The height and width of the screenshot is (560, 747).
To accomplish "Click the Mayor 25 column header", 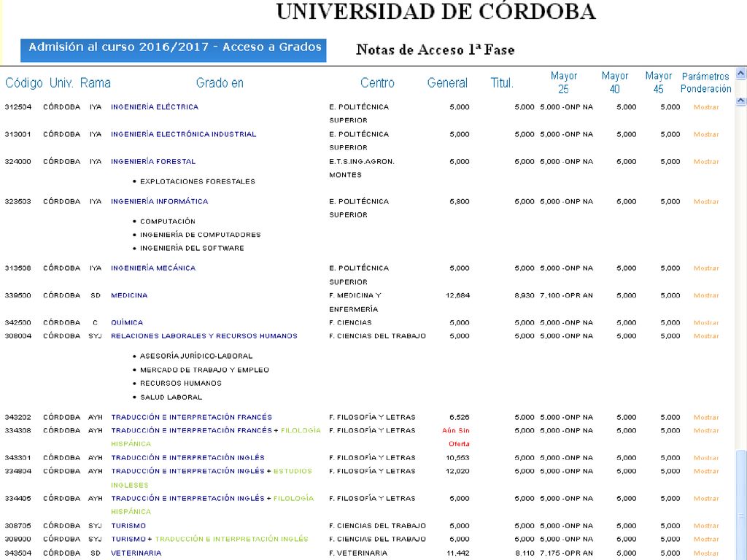I will pyautogui.click(x=564, y=82).
